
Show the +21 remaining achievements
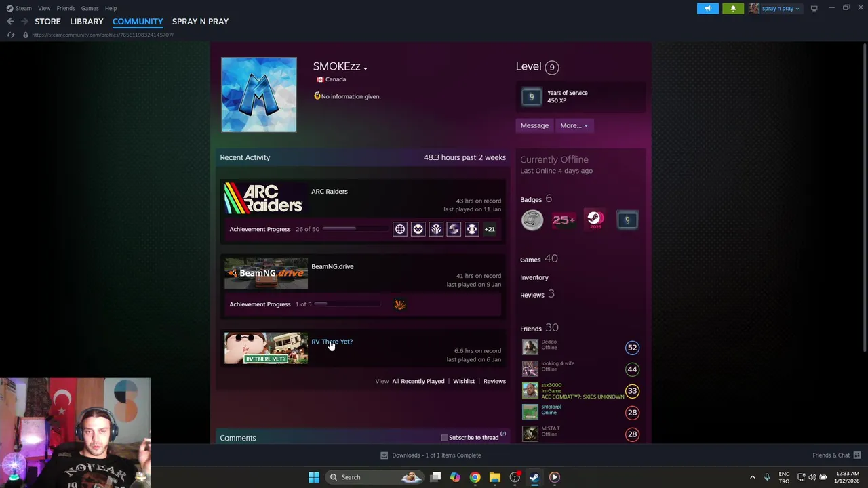490,229
